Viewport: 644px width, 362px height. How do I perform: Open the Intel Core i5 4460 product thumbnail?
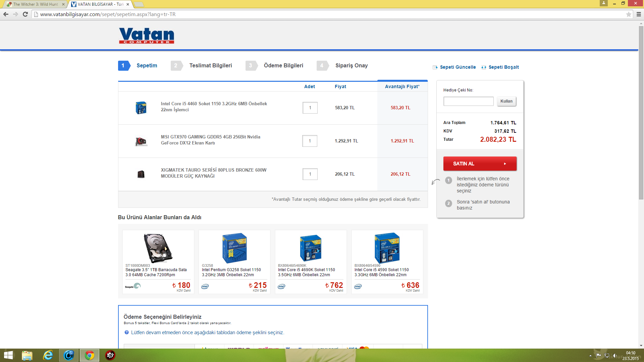tap(141, 108)
